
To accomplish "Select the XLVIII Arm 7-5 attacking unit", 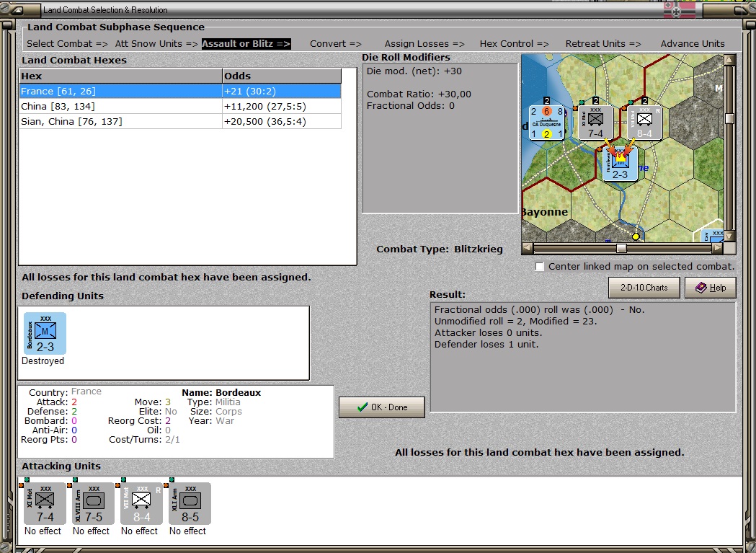I will click(93, 503).
